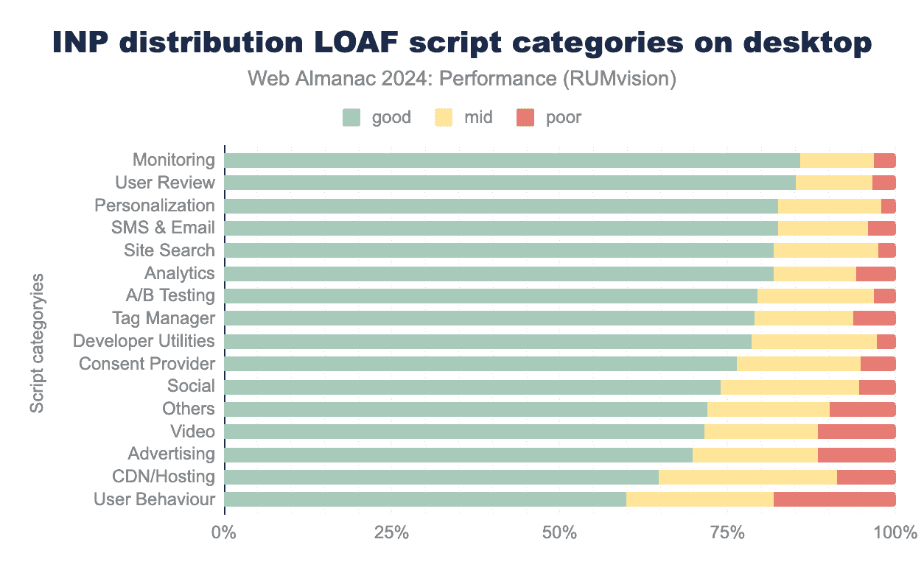Select the "Analytics" axis label

pyautogui.click(x=179, y=273)
